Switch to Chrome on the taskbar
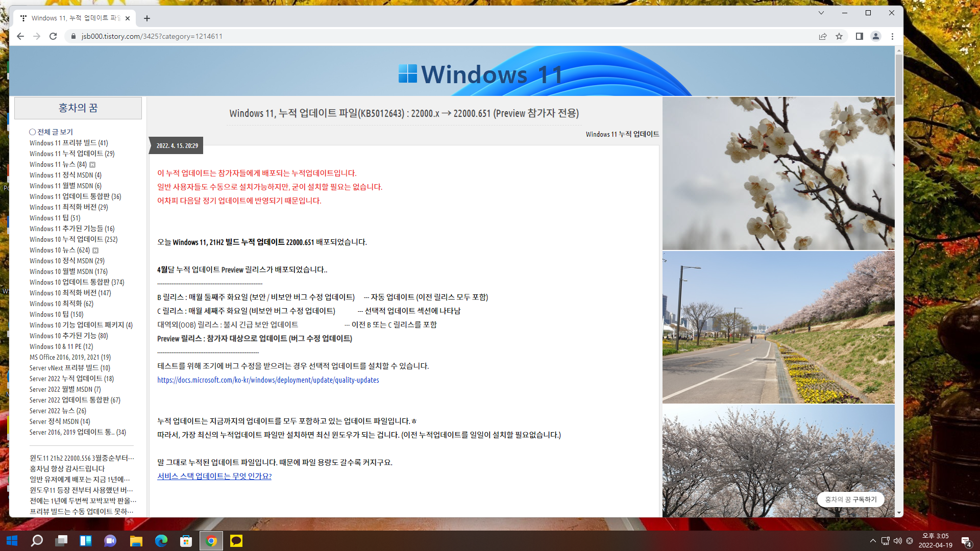This screenshot has height=551, width=980. [211, 541]
